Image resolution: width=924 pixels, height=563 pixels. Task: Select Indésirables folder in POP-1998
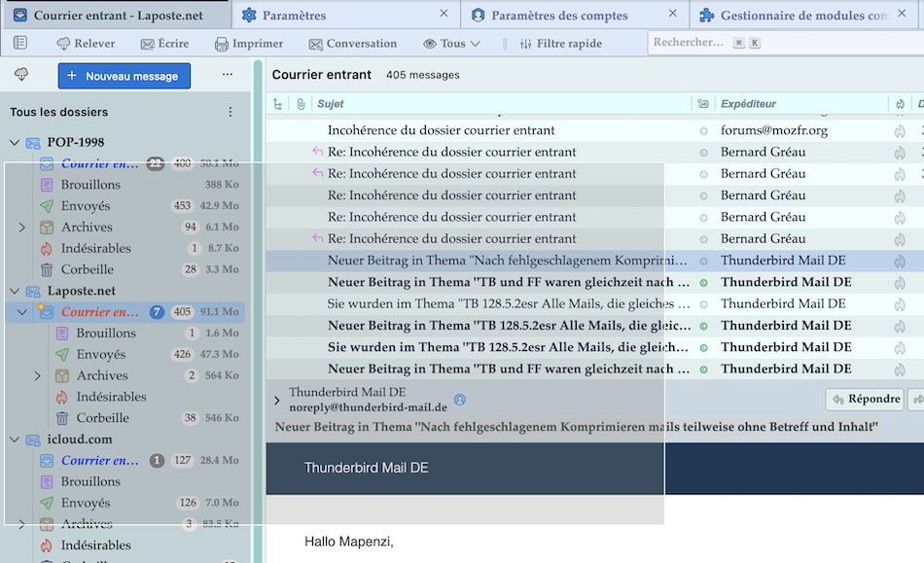[124, 249]
